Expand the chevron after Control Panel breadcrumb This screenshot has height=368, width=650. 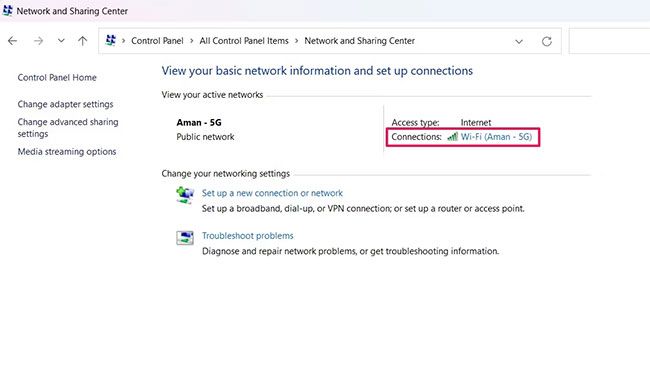(x=192, y=41)
